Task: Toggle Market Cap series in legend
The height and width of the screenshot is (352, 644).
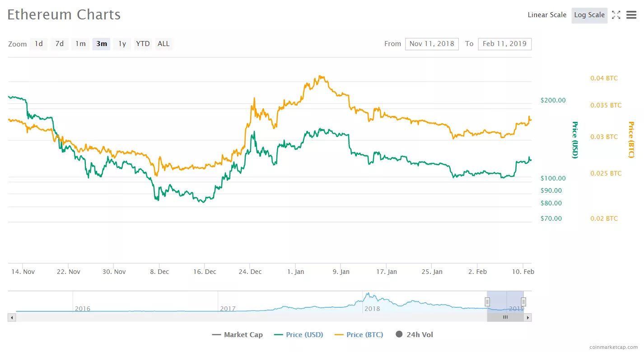Action: [237, 334]
